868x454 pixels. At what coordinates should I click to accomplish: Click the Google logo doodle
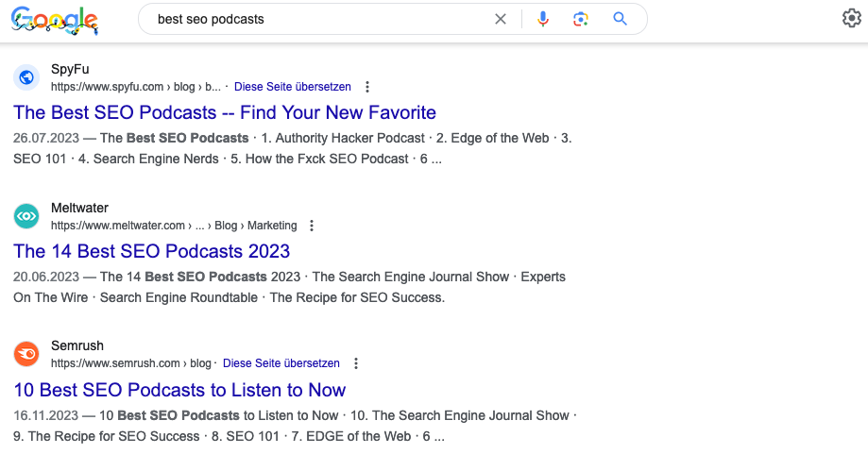55,20
